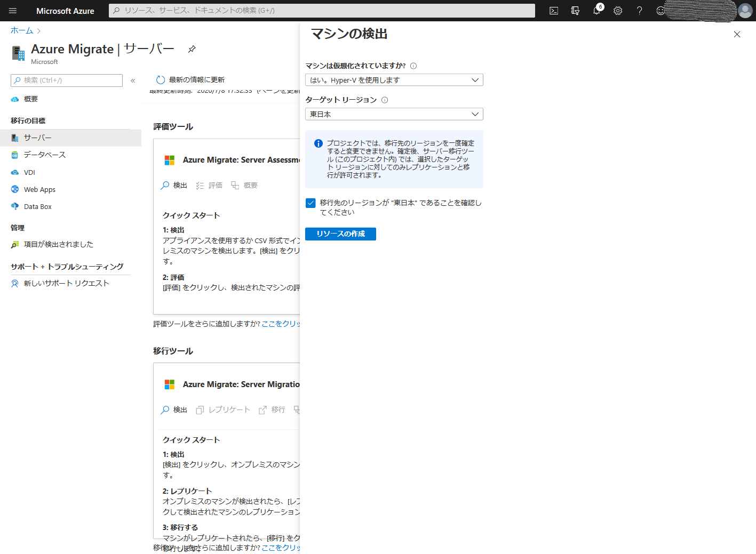
Task: Select サーバー in left menu
Action: pos(70,138)
